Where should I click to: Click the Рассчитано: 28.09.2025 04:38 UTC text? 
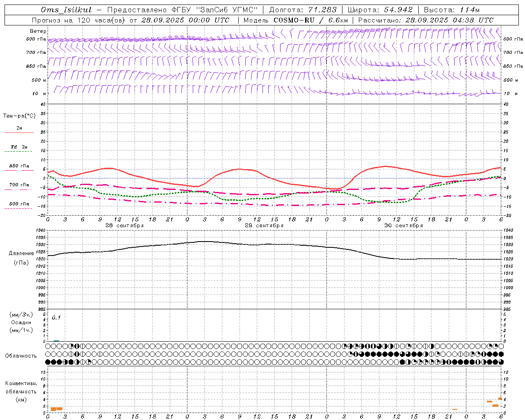tap(426, 20)
